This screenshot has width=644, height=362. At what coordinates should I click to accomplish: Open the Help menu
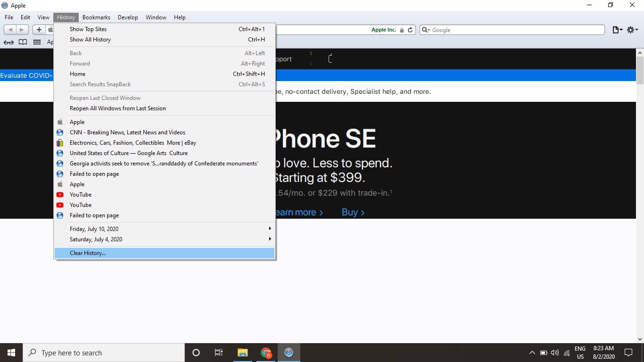pyautogui.click(x=180, y=17)
